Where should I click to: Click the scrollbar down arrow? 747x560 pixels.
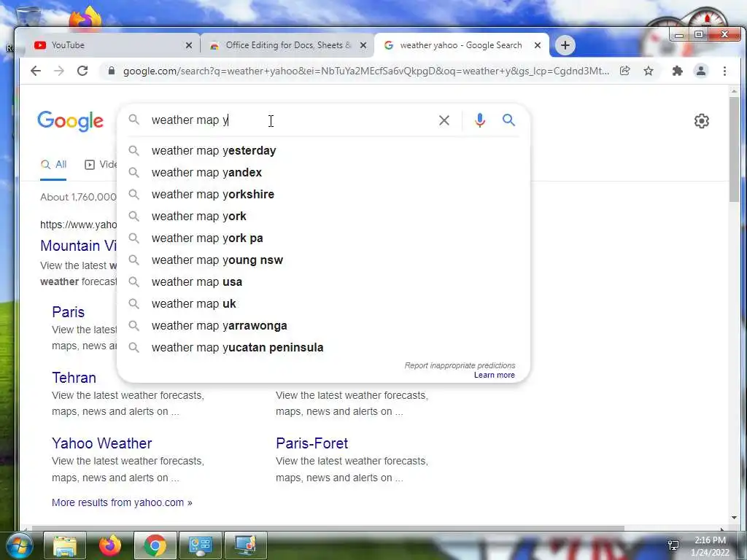click(734, 518)
